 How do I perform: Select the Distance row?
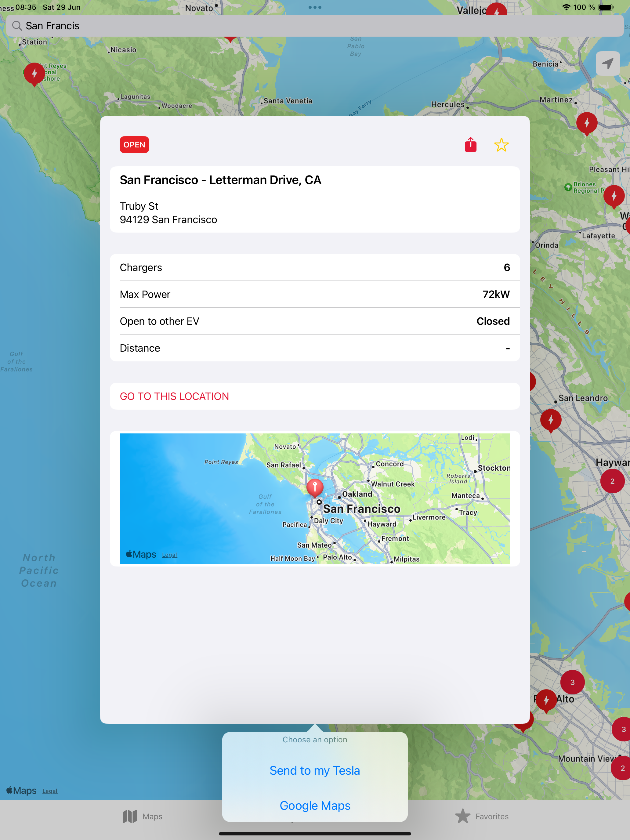(315, 348)
